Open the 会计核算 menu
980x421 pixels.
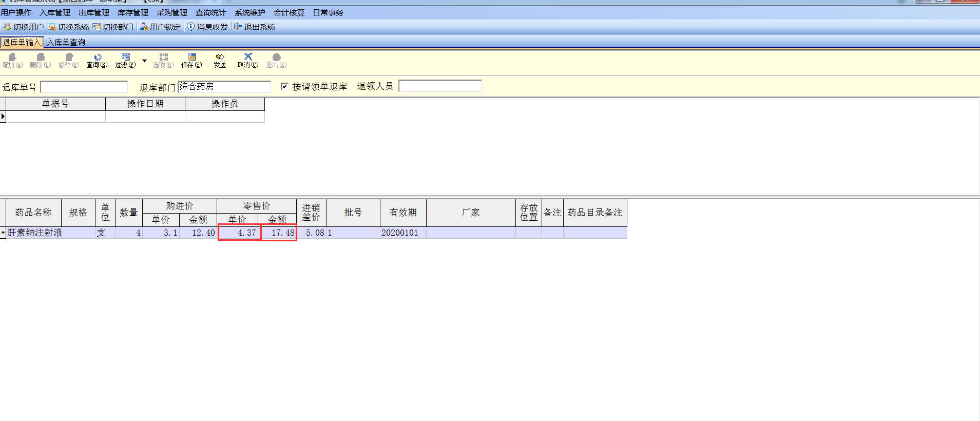(x=289, y=12)
